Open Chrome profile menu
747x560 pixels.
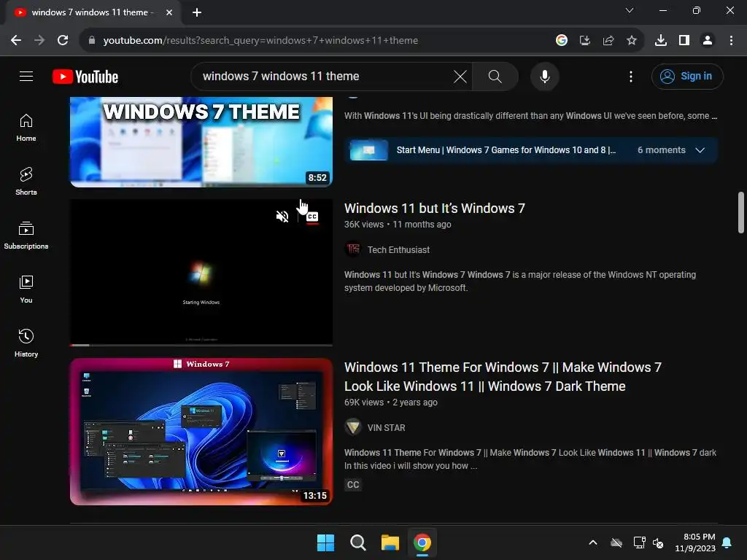[708, 41]
